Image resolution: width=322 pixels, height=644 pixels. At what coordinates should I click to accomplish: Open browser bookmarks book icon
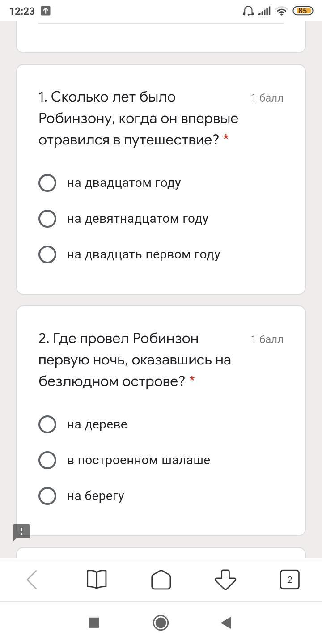97,580
